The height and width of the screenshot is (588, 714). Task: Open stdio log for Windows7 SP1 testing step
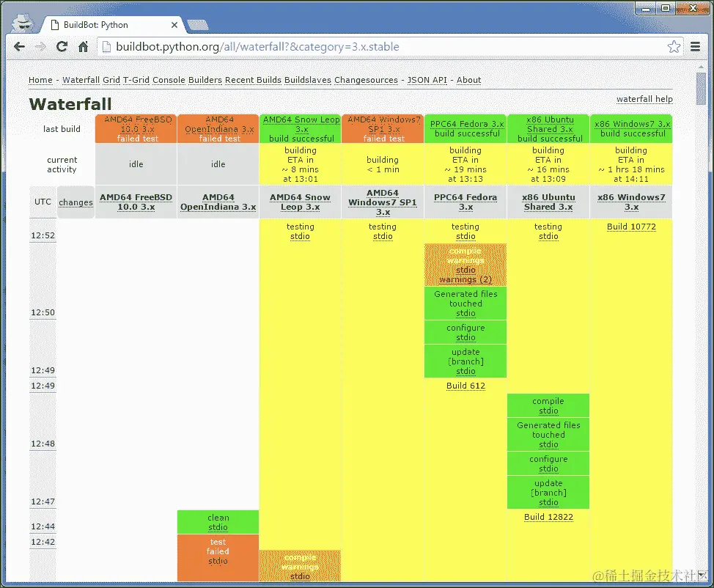coord(383,236)
